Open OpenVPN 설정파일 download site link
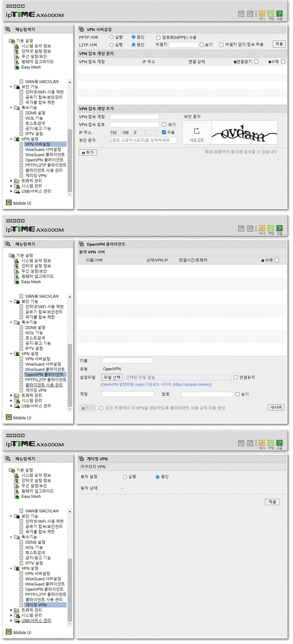This screenshot has height=644, width=293. (x=156, y=384)
